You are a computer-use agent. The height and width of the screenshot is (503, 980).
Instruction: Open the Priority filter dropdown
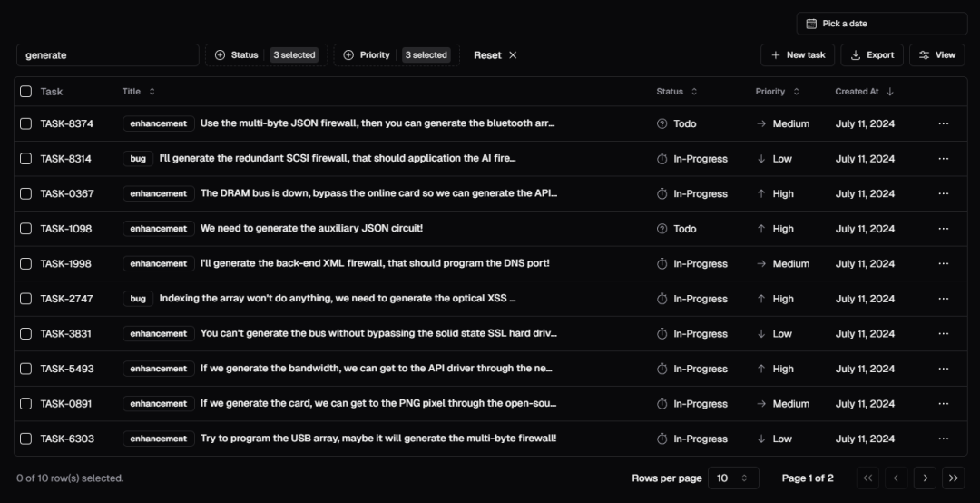[397, 55]
